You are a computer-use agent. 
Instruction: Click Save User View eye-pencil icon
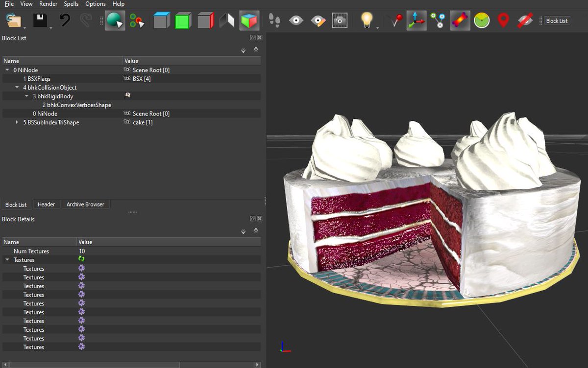tap(318, 21)
